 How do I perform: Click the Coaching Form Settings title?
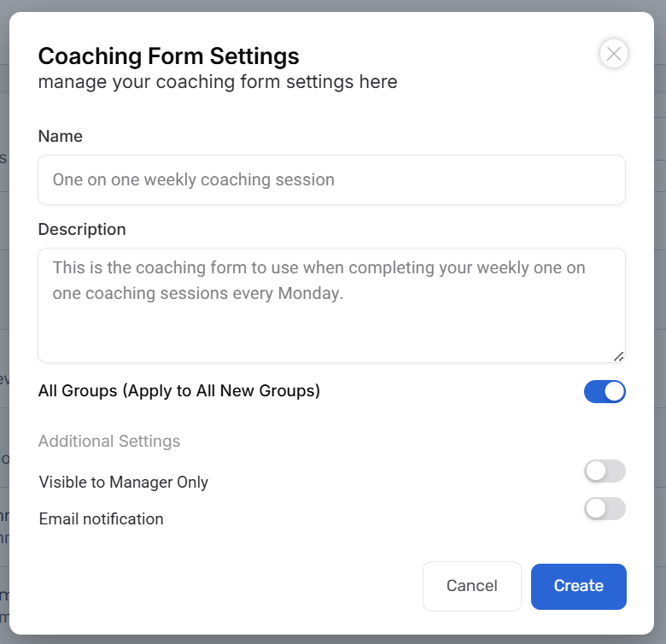(169, 56)
